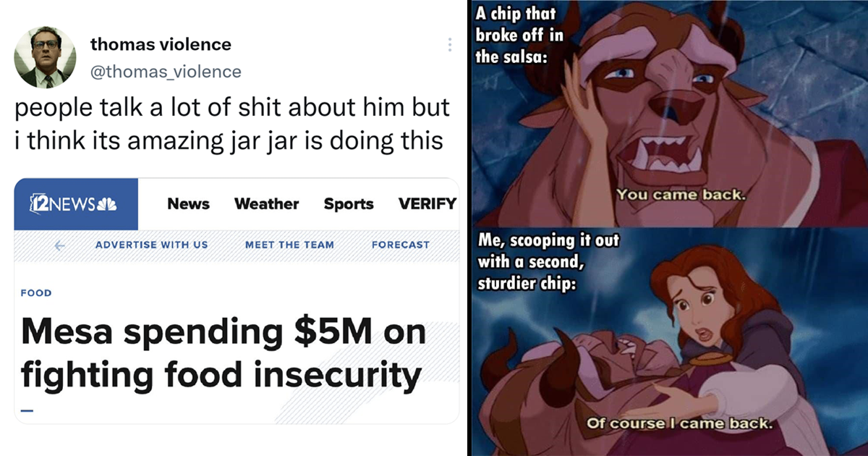Open the tweet's three-dot options menu
Screen dimensions: 868x456
click(x=449, y=45)
